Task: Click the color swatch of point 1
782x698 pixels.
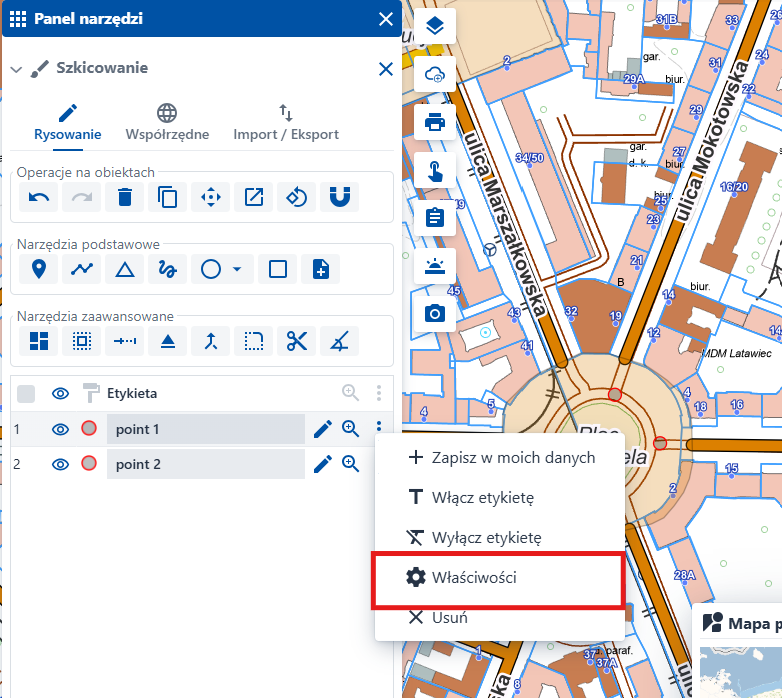Action: click(x=89, y=428)
